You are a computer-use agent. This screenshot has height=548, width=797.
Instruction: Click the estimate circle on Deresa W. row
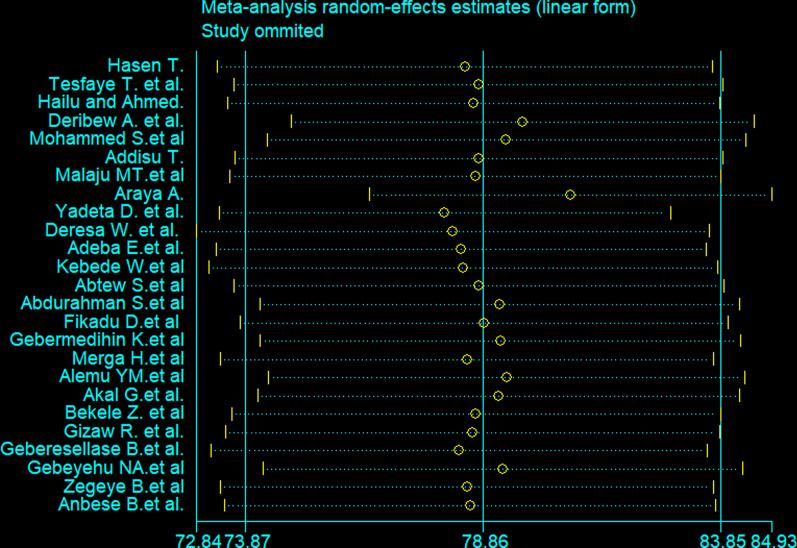452,231
